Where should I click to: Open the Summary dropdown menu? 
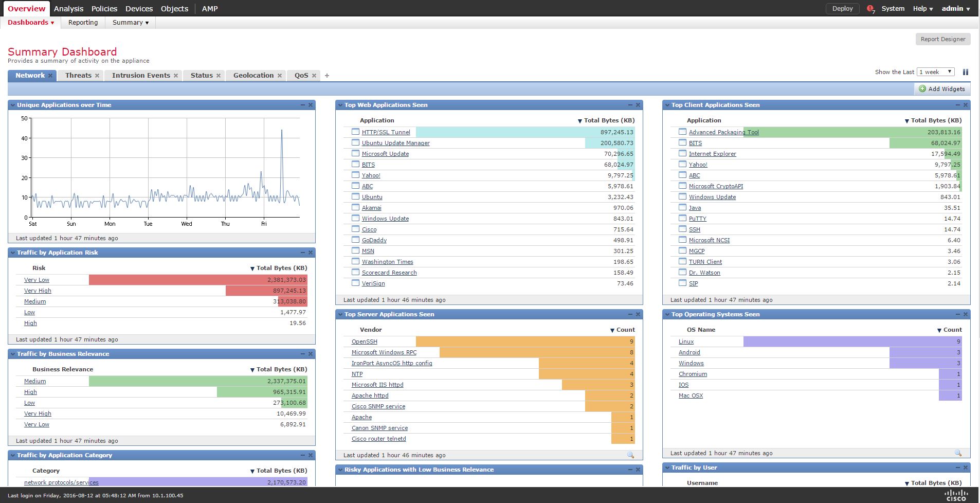coord(131,23)
